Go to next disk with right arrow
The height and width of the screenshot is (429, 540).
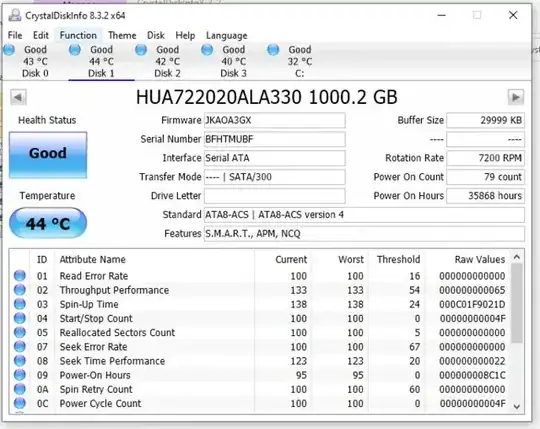click(x=516, y=97)
